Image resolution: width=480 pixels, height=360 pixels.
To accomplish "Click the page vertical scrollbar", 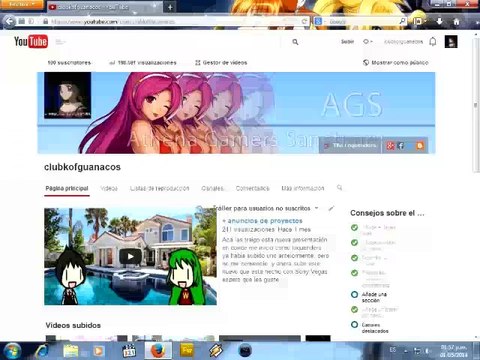I will pyautogui.click(x=476, y=105).
